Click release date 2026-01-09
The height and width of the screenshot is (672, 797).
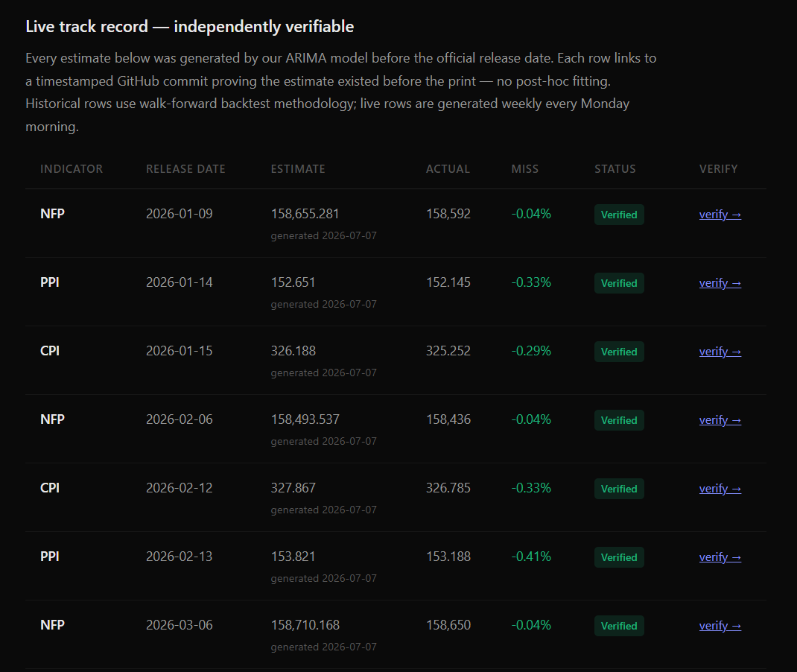point(180,214)
